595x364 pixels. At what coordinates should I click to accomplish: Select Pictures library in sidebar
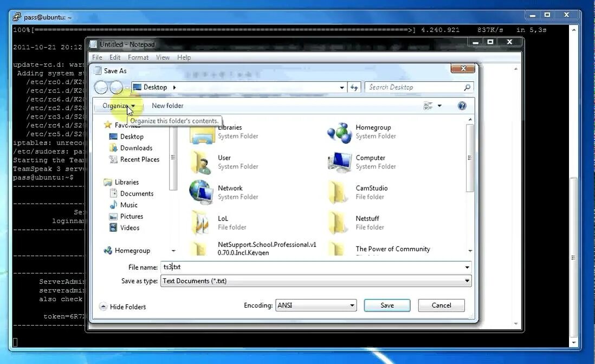[x=131, y=216]
